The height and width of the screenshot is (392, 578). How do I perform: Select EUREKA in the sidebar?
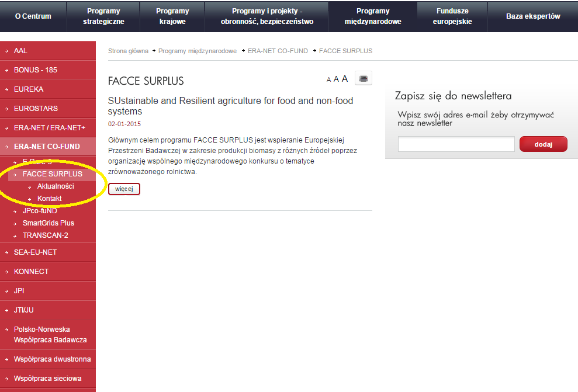coord(48,89)
